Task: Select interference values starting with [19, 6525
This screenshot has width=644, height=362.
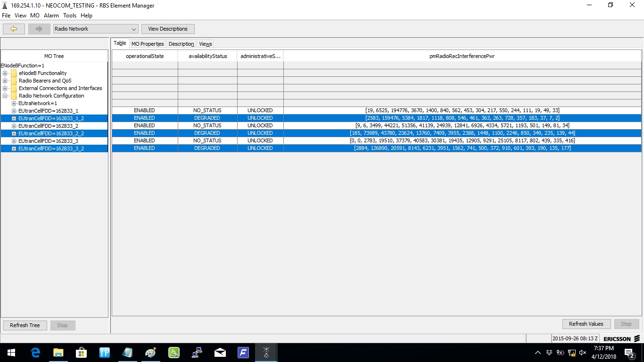Action: tap(462, 111)
